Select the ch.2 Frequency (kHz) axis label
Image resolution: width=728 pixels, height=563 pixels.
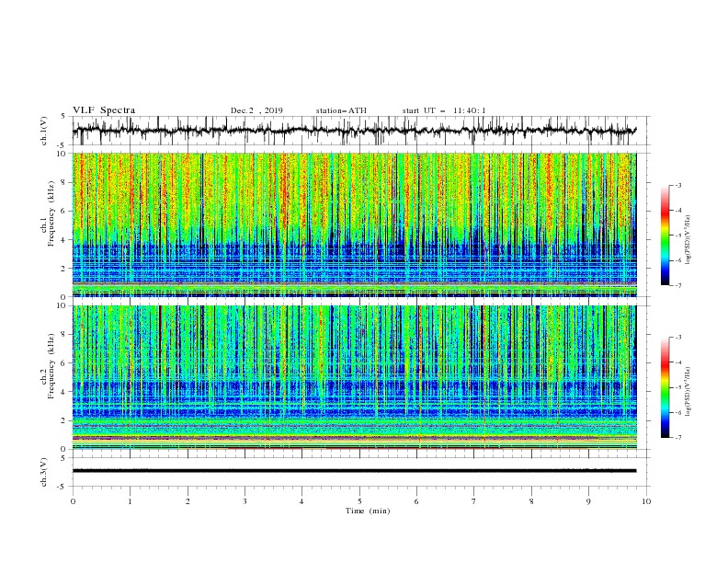47,365
